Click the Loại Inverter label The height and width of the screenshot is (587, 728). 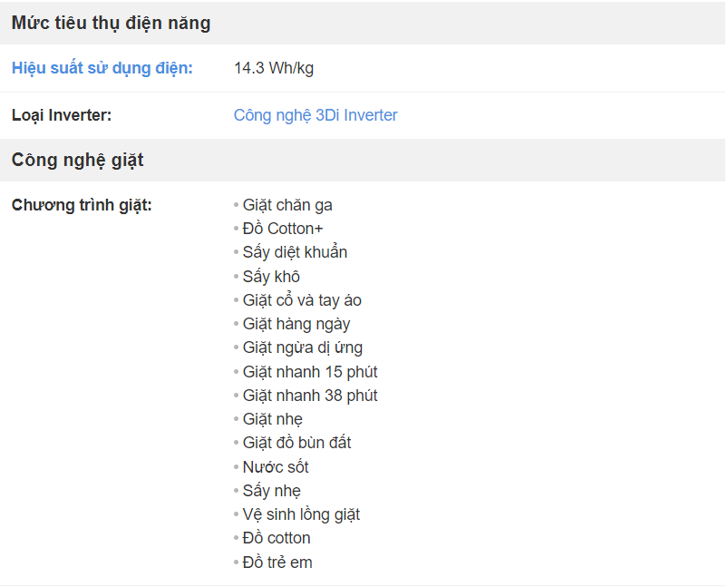[62, 115]
